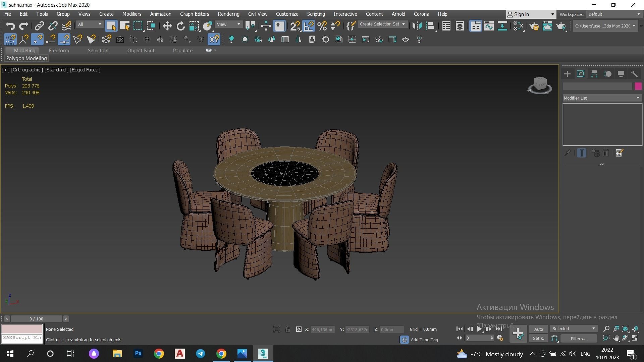Toggle Percent Snap button
This screenshot has height=362, width=644.
[322, 26]
